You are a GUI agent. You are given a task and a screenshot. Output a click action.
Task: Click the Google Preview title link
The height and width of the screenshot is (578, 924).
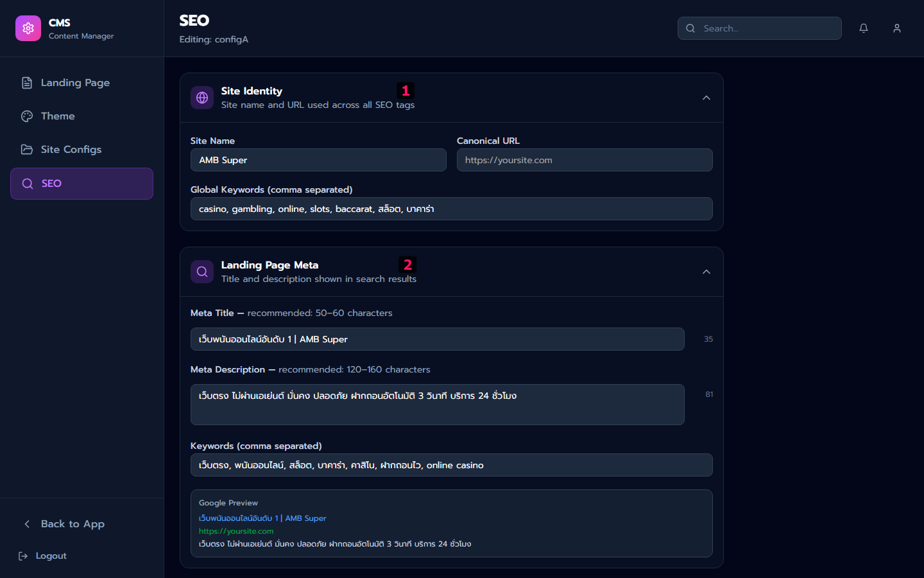(262, 518)
